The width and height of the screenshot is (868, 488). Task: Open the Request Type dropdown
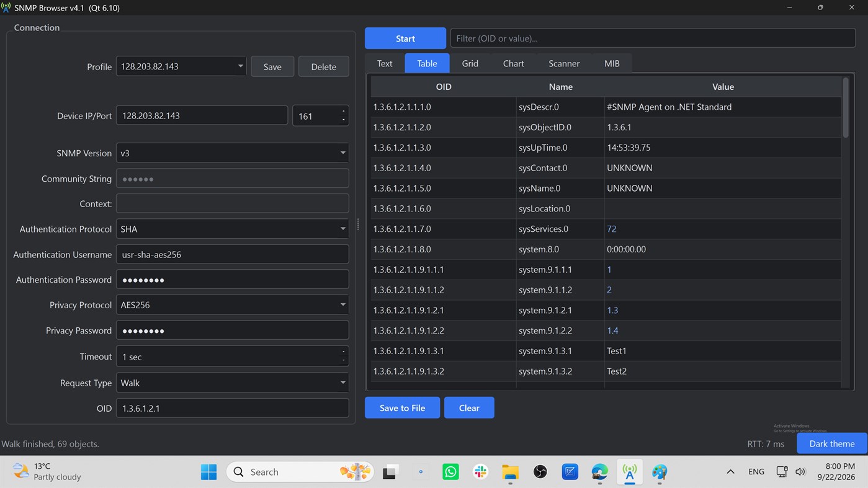click(x=342, y=383)
